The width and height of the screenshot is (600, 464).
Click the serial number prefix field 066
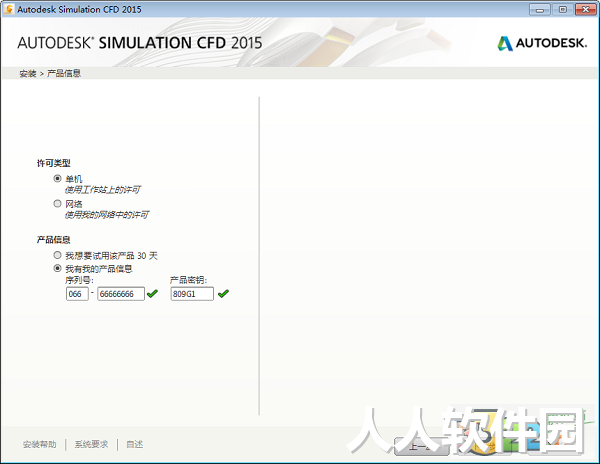click(77, 294)
